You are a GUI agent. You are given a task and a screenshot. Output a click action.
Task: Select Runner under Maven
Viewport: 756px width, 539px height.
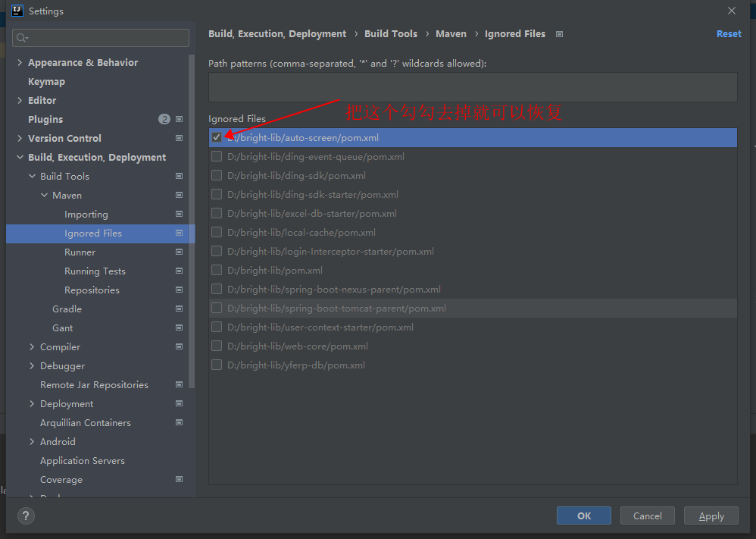[80, 252]
